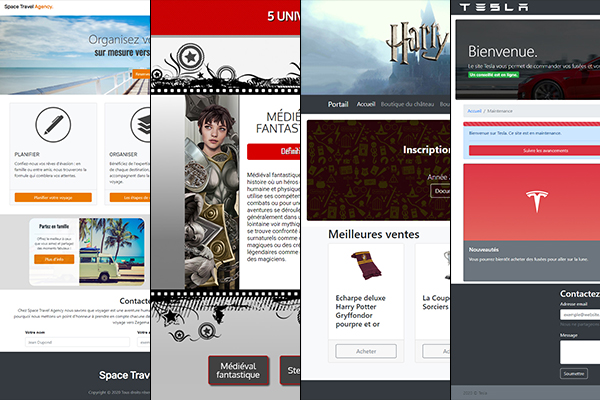The height and width of the screenshot is (400, 600).
Task: Click the 'Votre nom' input field
Action: (x=77, y=342)
